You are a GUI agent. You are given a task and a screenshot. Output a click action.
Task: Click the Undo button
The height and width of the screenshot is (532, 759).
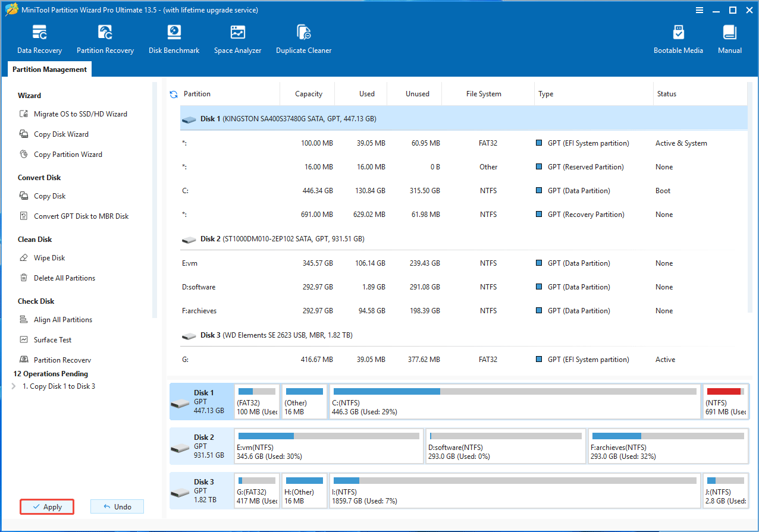pos(117,506)
